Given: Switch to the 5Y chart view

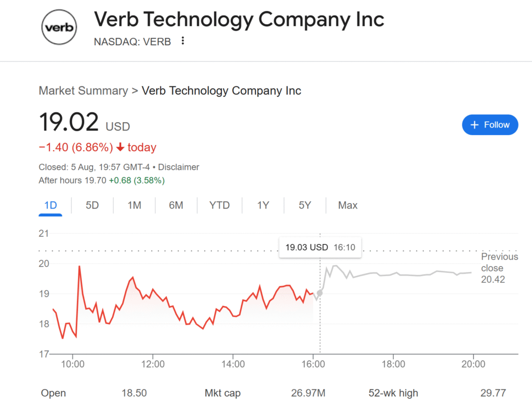Looking at the screenshot, I should pyautogui.click(x=304, y=205).
